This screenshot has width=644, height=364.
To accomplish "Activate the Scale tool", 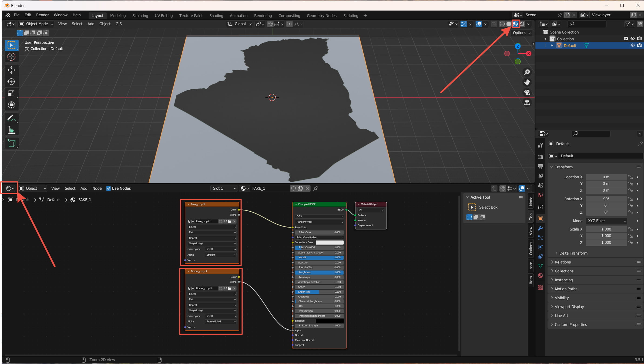I will 11,93.
